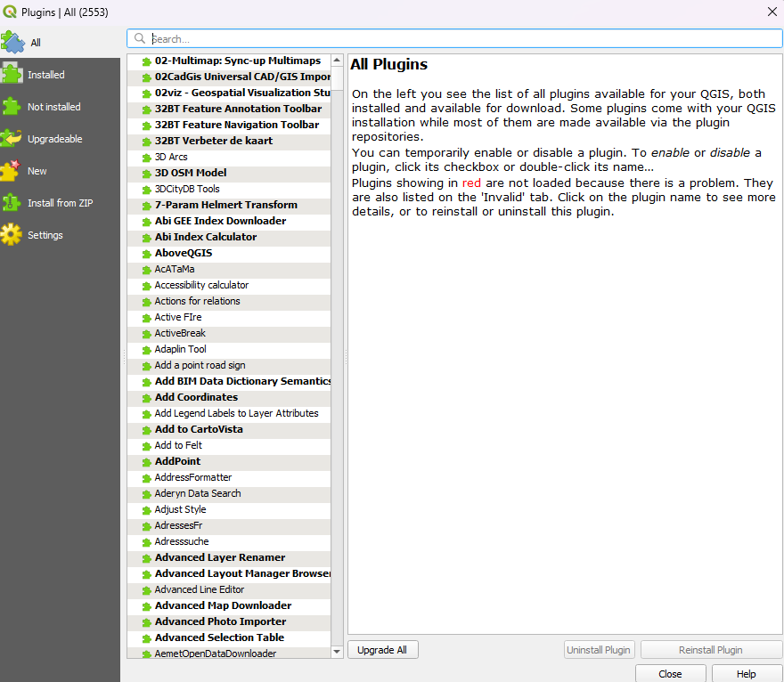Click the plugin list scroll up arrow

[x=337, y=60]
